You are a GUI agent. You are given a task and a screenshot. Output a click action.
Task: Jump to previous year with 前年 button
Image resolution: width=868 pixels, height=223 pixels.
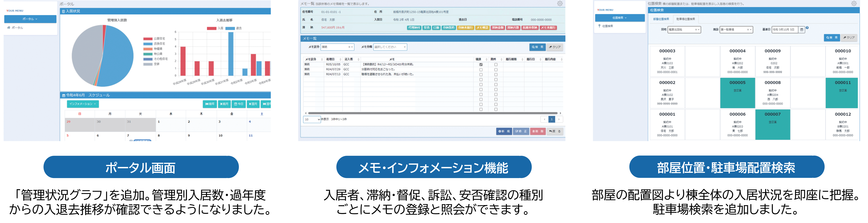(x=210, y=104)
